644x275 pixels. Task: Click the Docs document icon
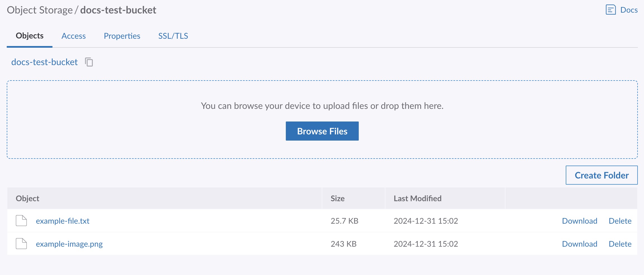611,10
